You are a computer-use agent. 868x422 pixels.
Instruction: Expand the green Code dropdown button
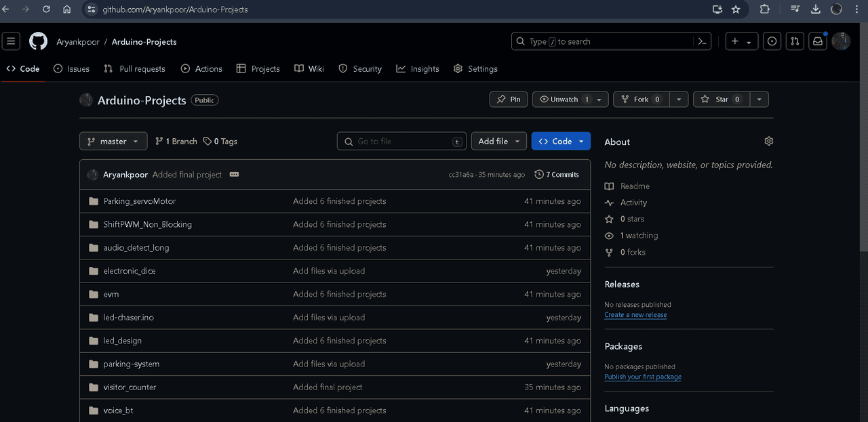(x=561, y=141)
